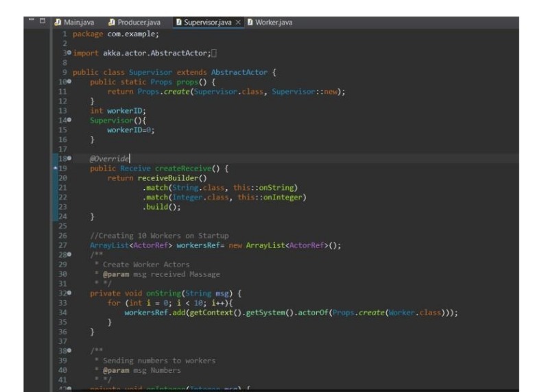Viewport: 533px width, 392px height.
Task: Click the Supervisor.java file icon
Action: 179,23
